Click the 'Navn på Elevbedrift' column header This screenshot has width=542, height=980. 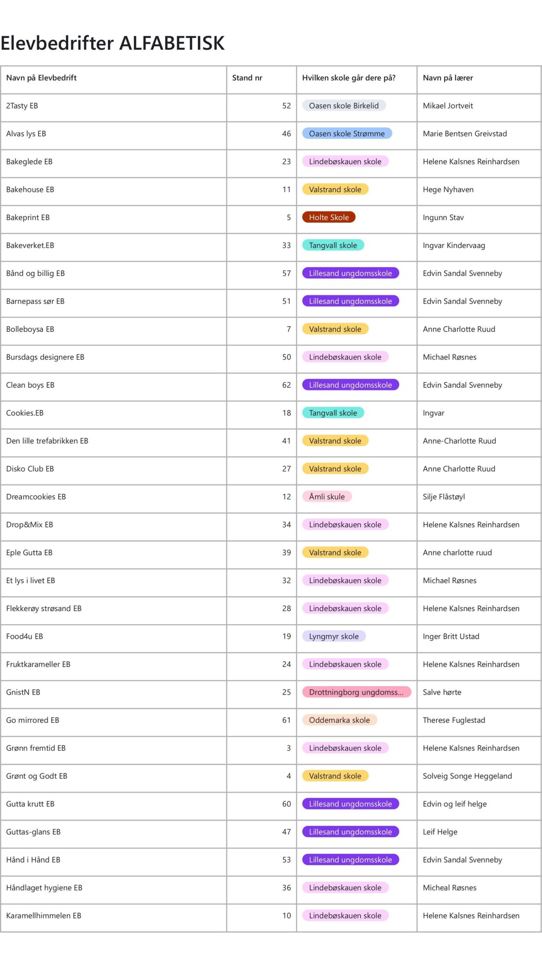pos(42,78)
